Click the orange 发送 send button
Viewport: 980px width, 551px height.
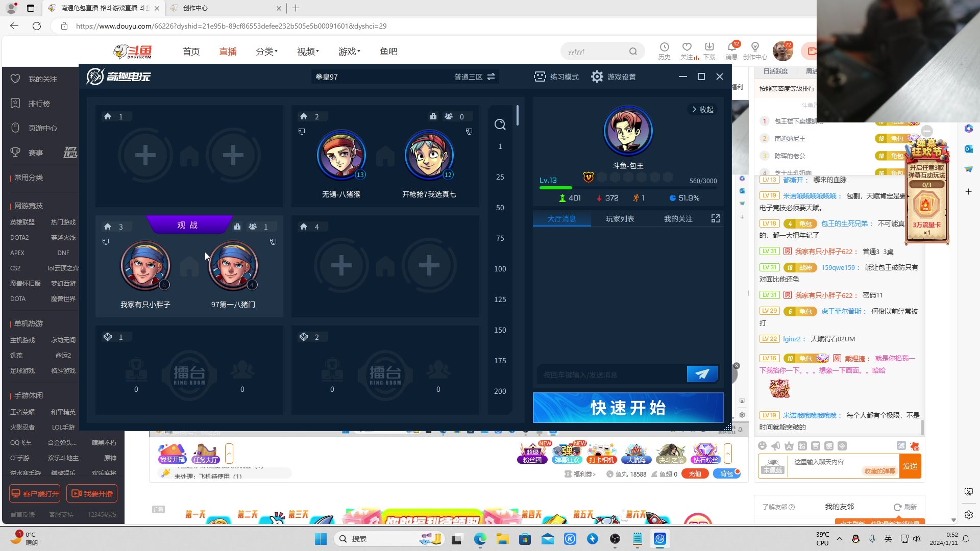(x=910, y=466)
